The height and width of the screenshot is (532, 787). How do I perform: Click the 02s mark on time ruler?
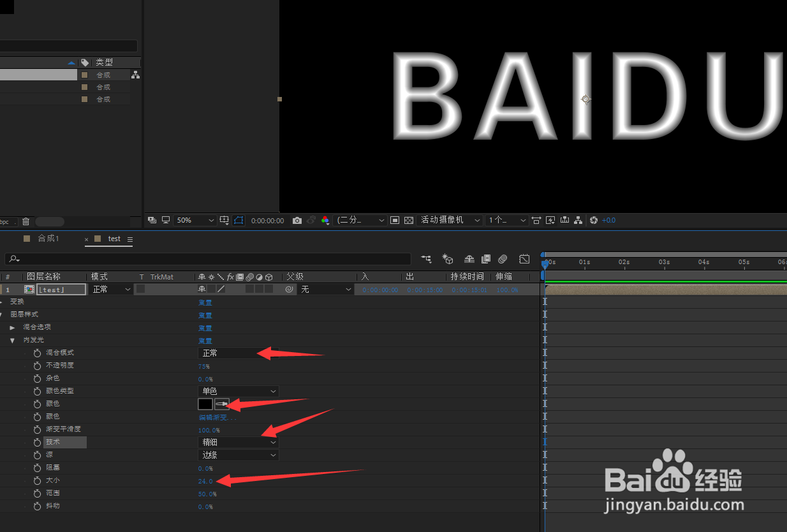624,262
